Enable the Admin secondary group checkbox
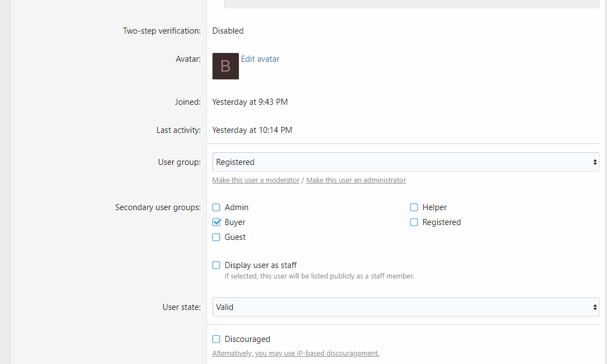The height and width of the screenshot is (364, 607). (216, 207)
